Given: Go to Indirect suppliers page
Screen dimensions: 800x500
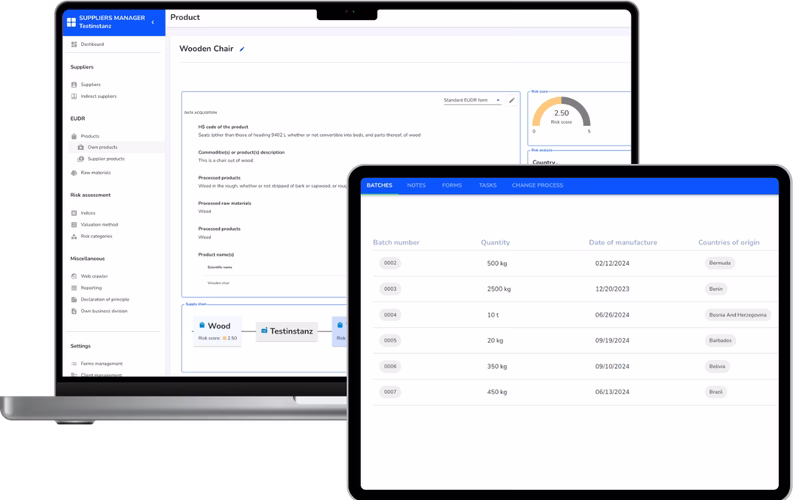Looking at the screenshot, I should click(98, 96).
